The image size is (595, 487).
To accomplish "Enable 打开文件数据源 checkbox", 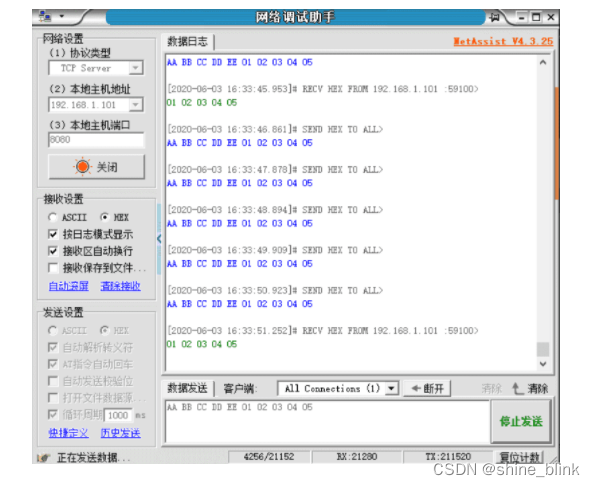I will pyautogui.click(x=53, y=398).
